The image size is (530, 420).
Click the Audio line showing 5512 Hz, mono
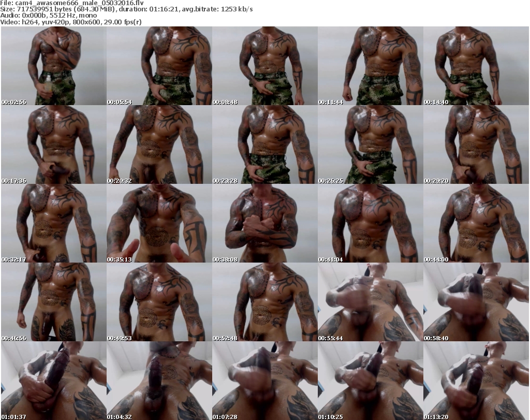[x=49, y=16]
